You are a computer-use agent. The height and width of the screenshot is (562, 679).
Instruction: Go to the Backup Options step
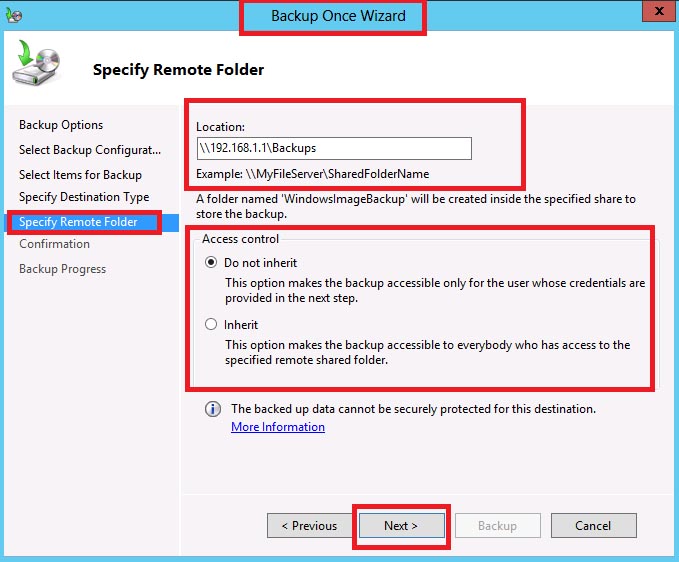pos(61,125)
